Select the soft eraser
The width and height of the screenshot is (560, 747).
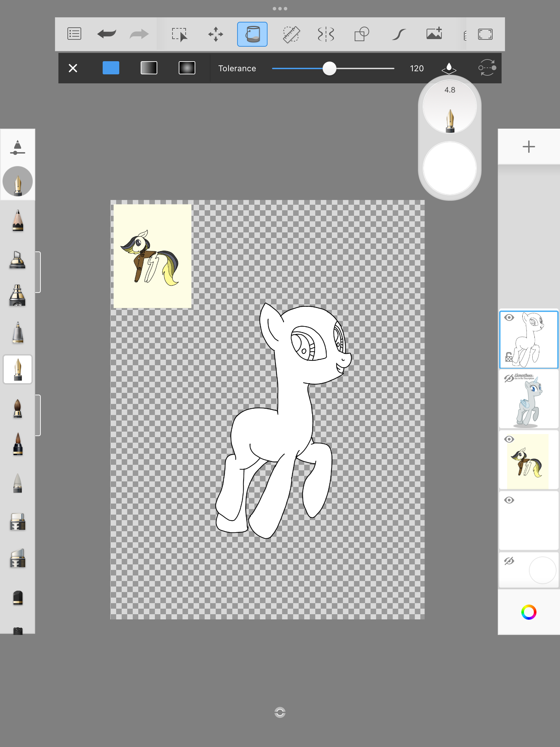[x=18, y=558]
